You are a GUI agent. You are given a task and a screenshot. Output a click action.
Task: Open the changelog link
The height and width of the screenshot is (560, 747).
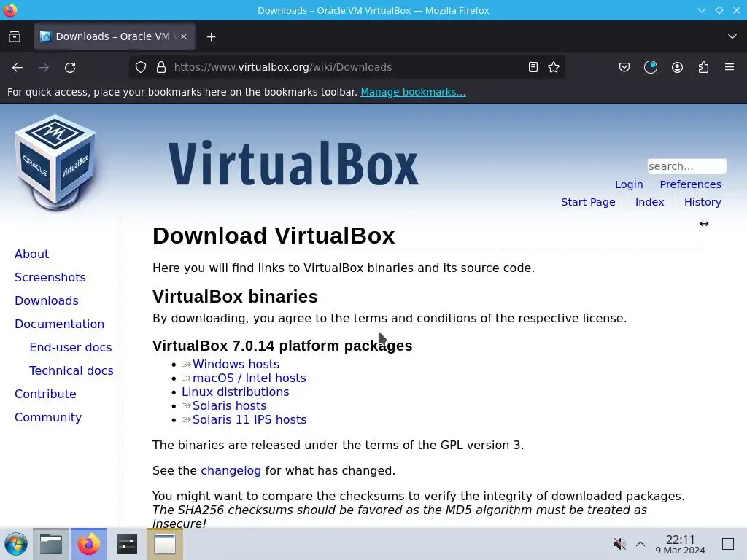[x=231, y=470]
